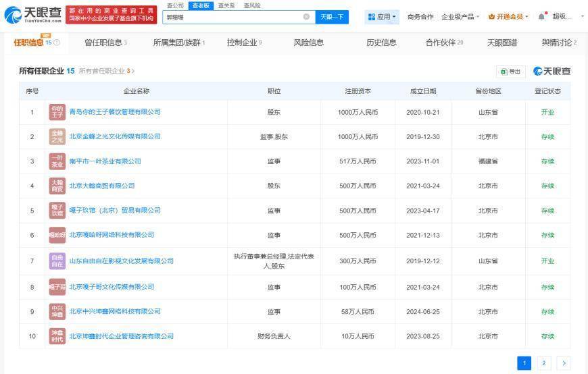Viewport: 588px width, 374px height.
Task: Open company 山东自由自在影视文化发展有限公司
Action: (122, 261)
